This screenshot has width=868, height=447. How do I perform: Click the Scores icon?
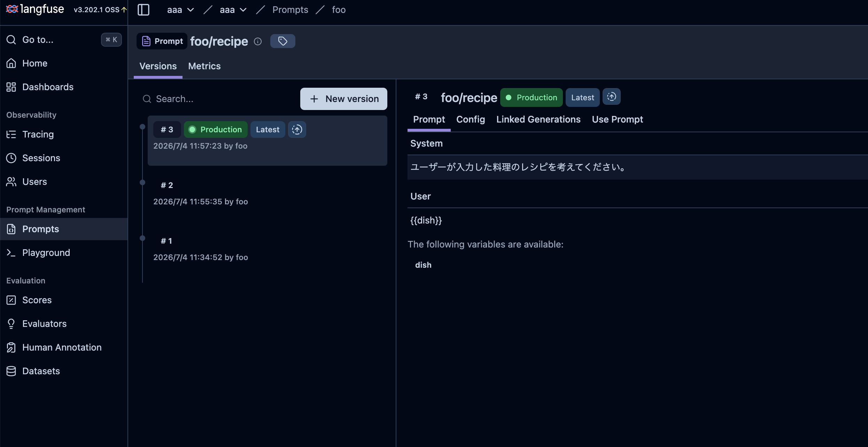coord(11,300)
